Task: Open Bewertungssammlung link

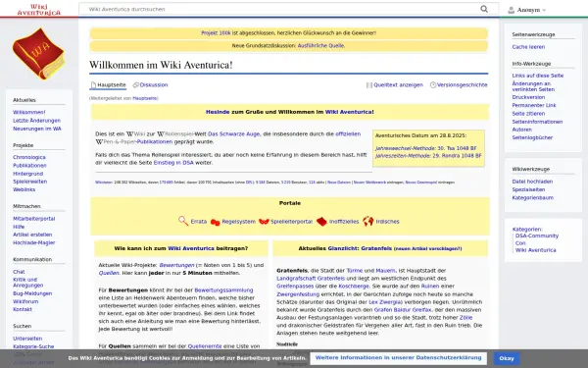Action: coord(223,290)
